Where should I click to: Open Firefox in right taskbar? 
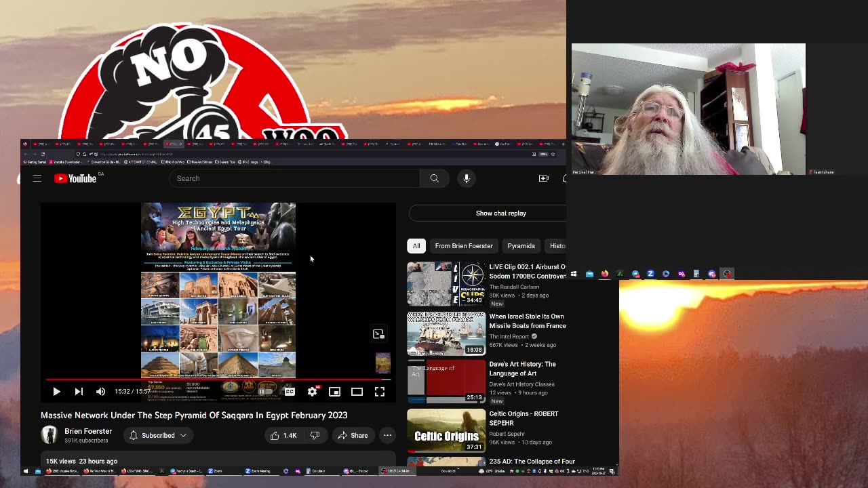pos(605,274)
